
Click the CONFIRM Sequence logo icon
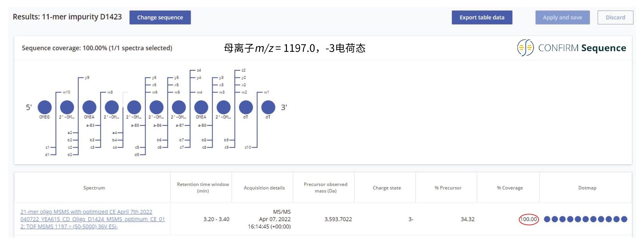[526, 48]
